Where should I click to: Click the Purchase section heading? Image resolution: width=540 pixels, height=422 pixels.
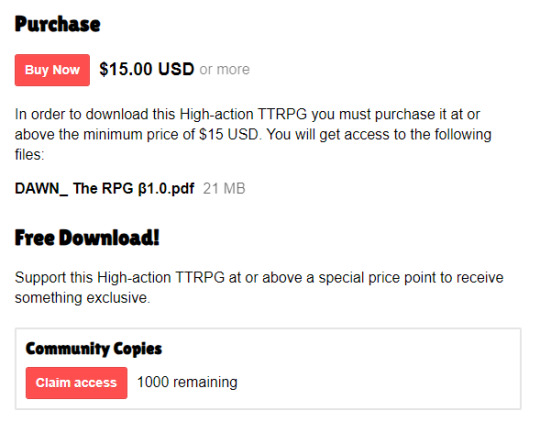(58, 24)
